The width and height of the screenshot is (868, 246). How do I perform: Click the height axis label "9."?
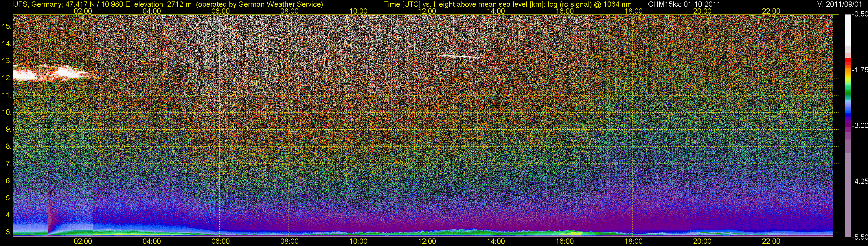pos(9,129)
